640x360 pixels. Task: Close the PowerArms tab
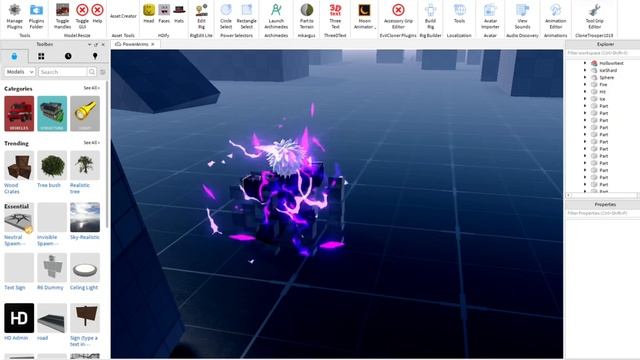point(153,44)
